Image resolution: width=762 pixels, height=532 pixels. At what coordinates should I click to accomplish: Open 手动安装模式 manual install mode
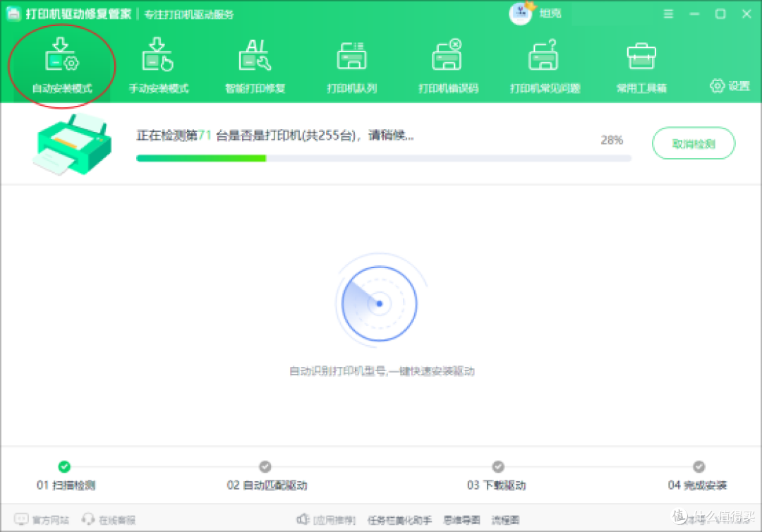coord(159,66)
